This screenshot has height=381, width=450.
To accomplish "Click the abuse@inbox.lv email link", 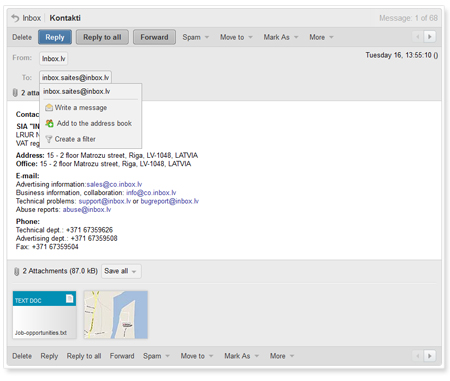I will click(x=87, y=209).
